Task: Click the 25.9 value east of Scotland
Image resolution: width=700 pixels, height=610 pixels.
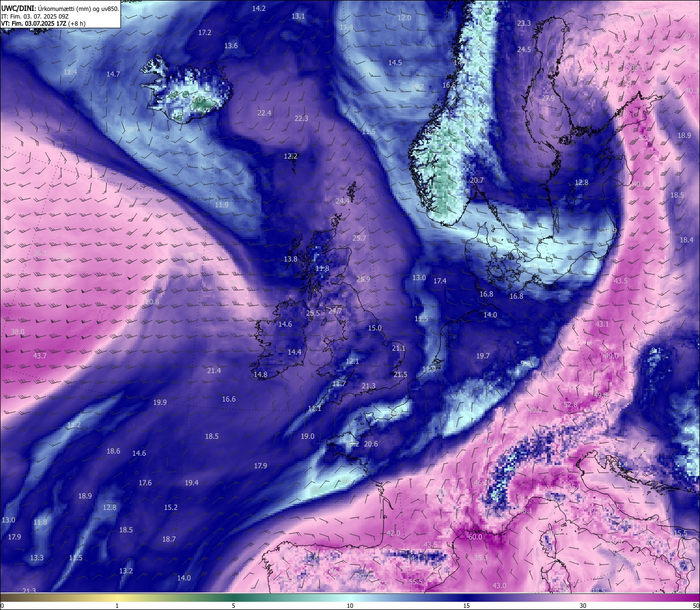Action: pyautogui.click(x=363, y=279)
